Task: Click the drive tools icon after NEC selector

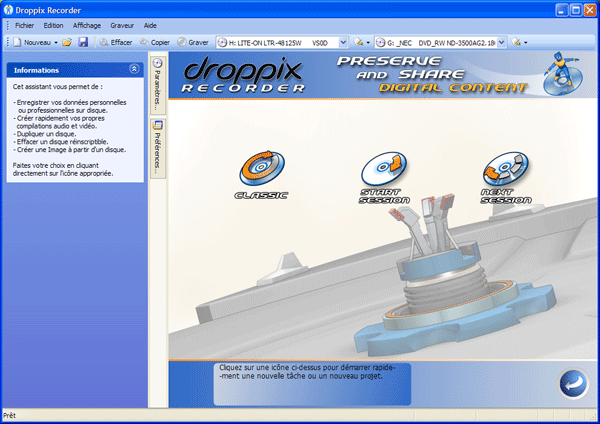Action: pyautogui.click(x=516, y=42)
